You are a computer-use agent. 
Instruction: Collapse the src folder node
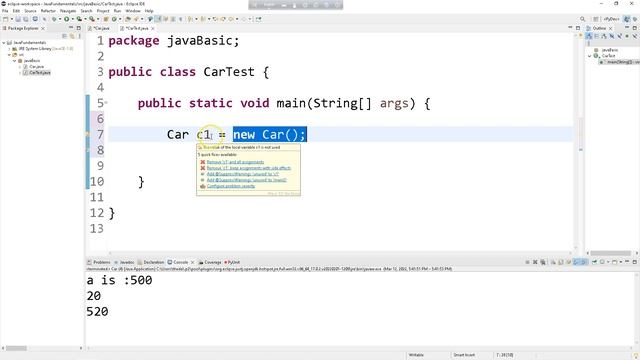[x=9, y=54]
